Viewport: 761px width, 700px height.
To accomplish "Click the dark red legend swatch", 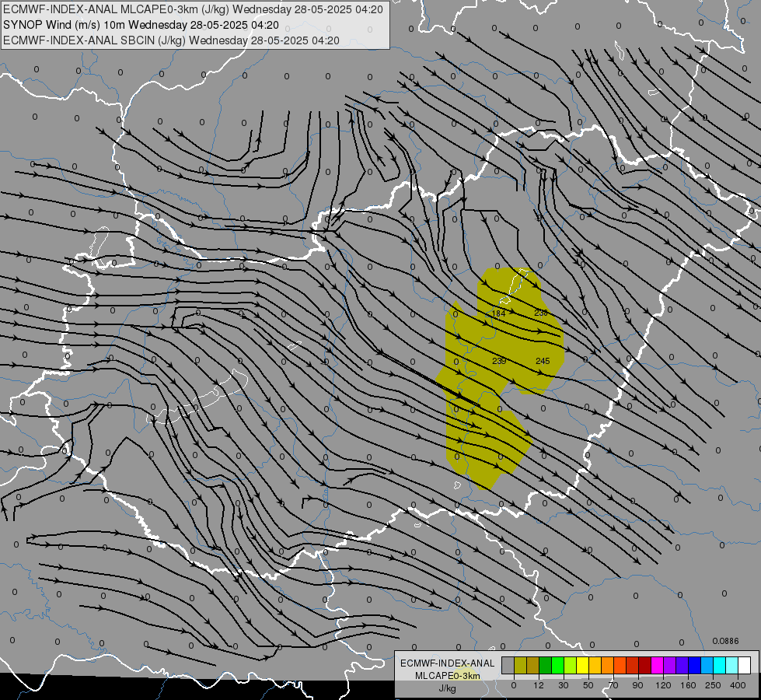I will (x=645, y=665).
